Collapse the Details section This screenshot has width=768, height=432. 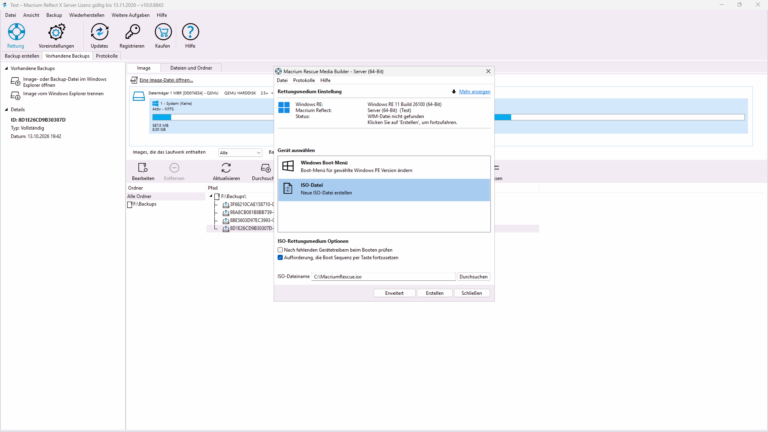[6, 110]
